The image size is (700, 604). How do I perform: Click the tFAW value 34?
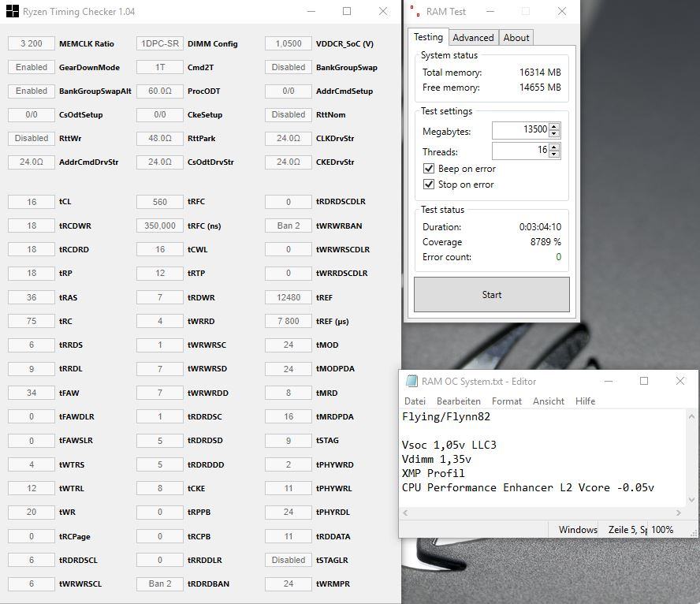(x=32, y=393)
